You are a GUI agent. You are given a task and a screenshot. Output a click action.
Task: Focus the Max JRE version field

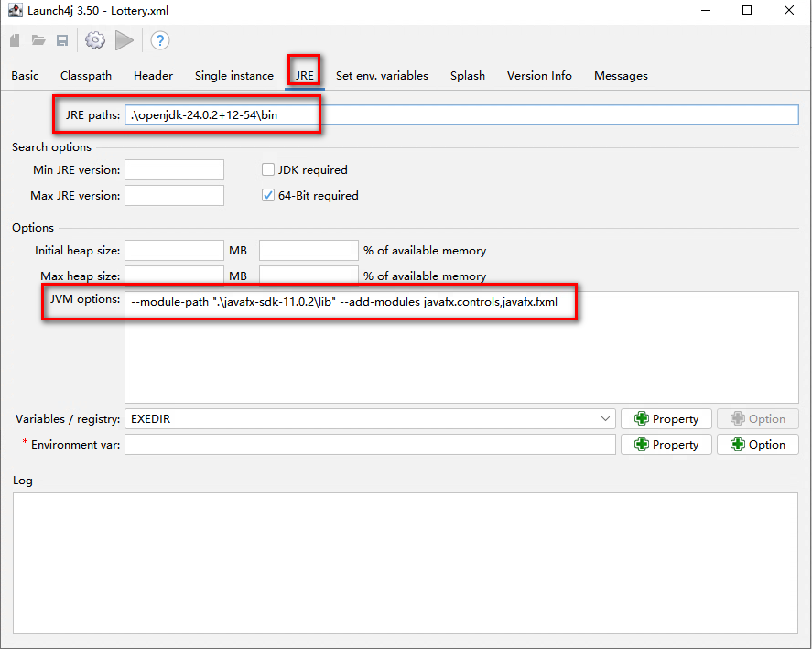pos(175,195)
